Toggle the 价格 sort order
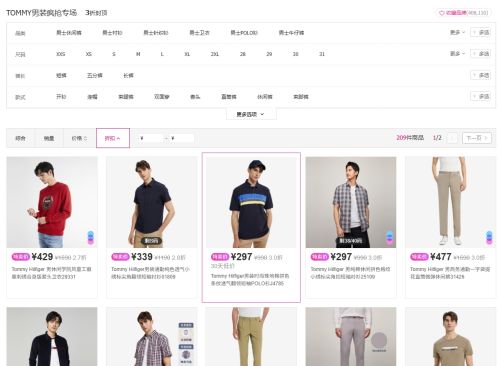 (x=79, y=138)
